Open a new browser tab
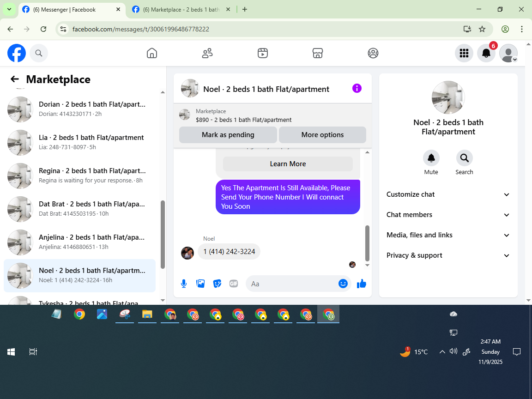 [x=245, y=10]
